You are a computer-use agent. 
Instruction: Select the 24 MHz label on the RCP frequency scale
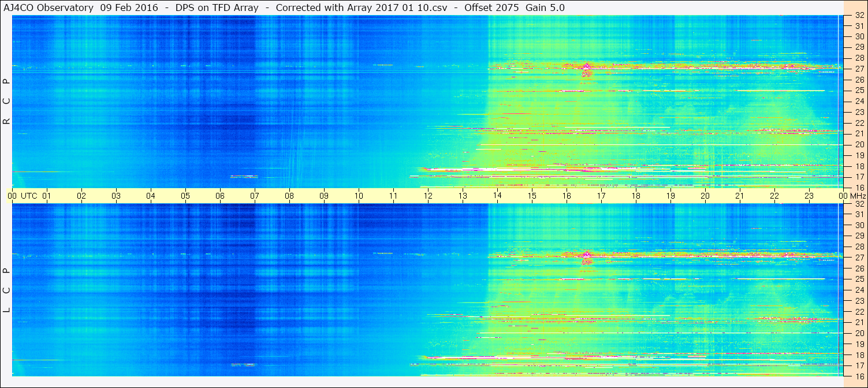[859, 101]
